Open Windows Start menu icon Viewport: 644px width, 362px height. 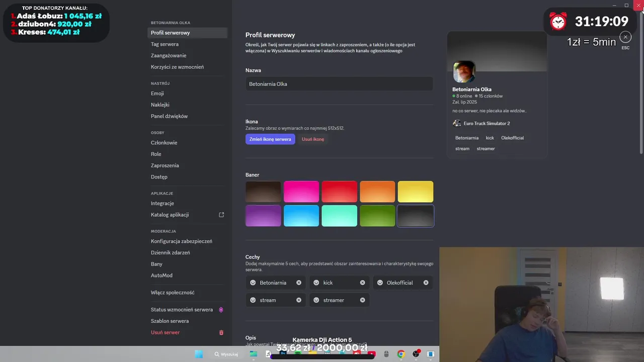[x=199, y=354]
